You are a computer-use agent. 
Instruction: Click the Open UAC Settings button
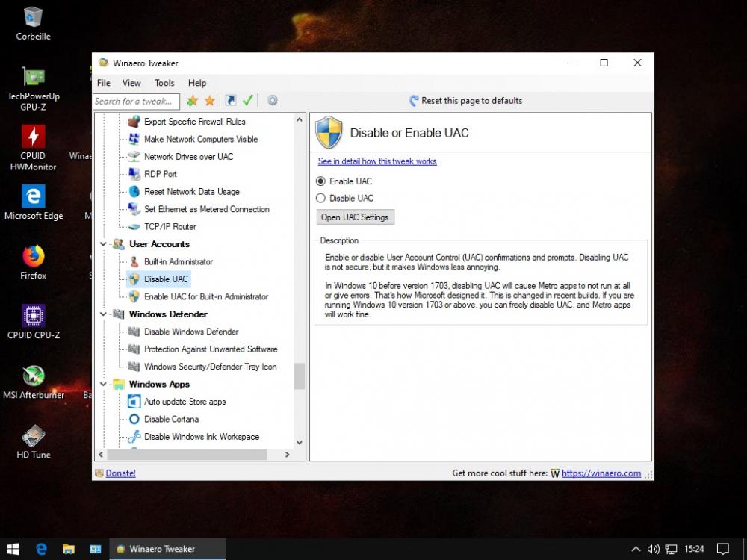[x=355, y=217]
